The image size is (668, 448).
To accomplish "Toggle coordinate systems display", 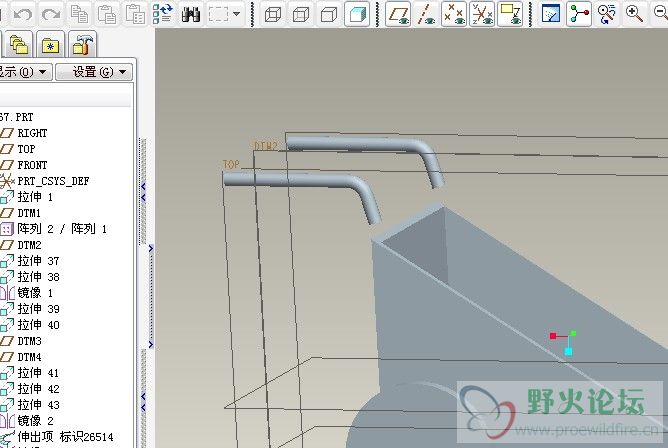I will tap(481, 14).
